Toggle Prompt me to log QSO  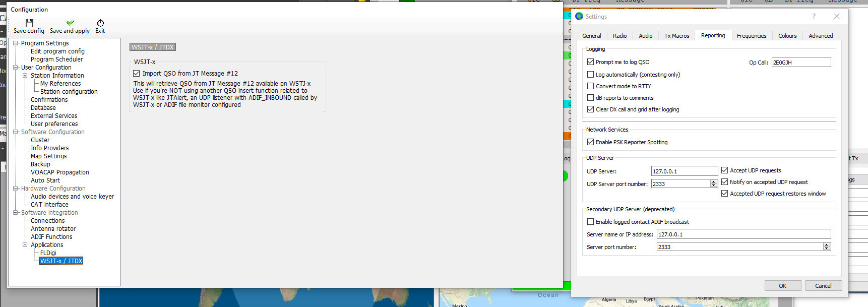tap(590, 62)
